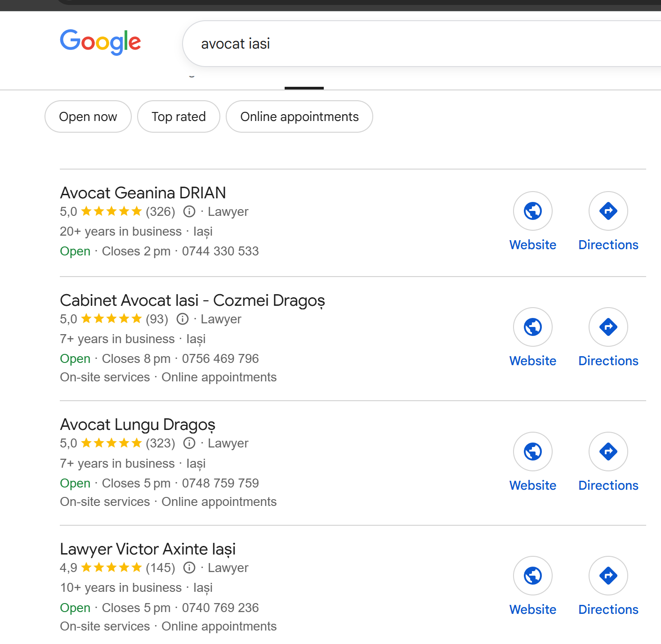Get directions icon for Cozmei Dragoș

pyautogui.click(x=608, y=327)
